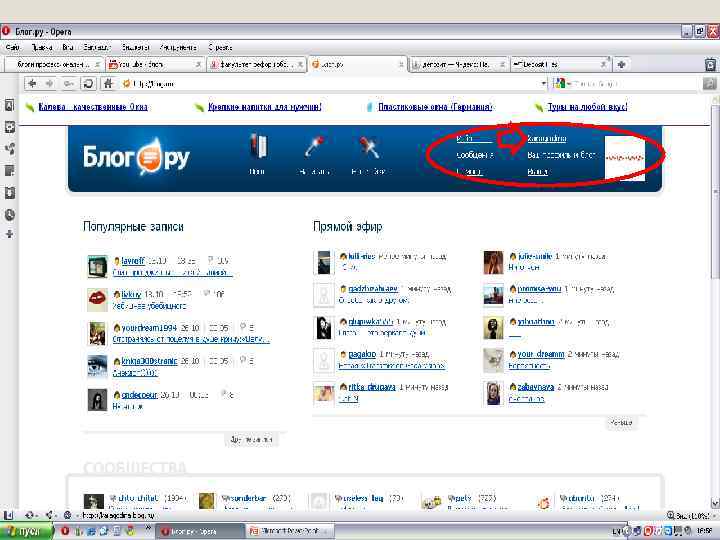
Task: Toggle the panel button in status bar
Action: 8,515
